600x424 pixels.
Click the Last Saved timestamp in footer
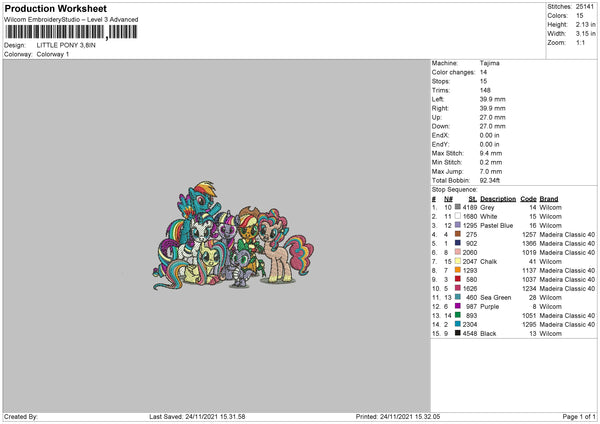(x=197, y=416)
